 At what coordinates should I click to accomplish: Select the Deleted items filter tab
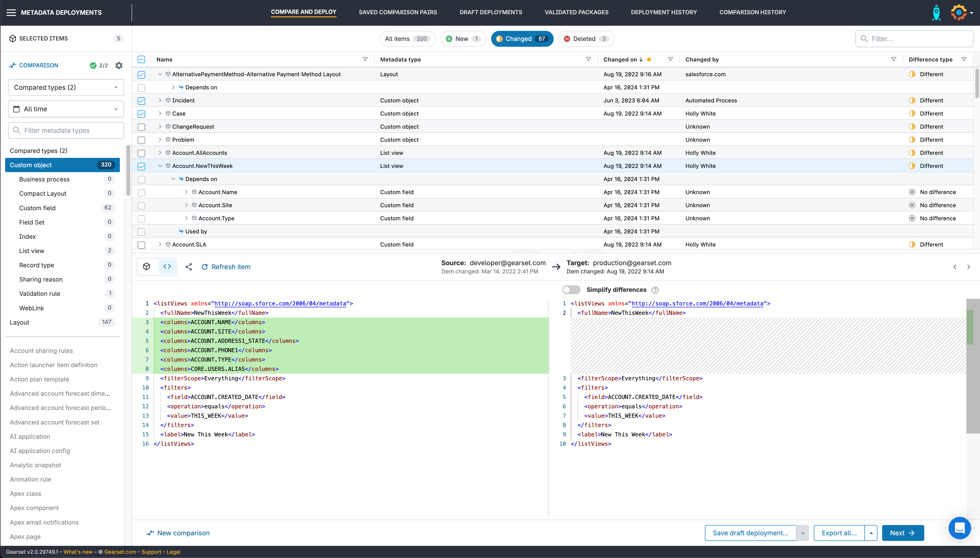coord(586,39)
